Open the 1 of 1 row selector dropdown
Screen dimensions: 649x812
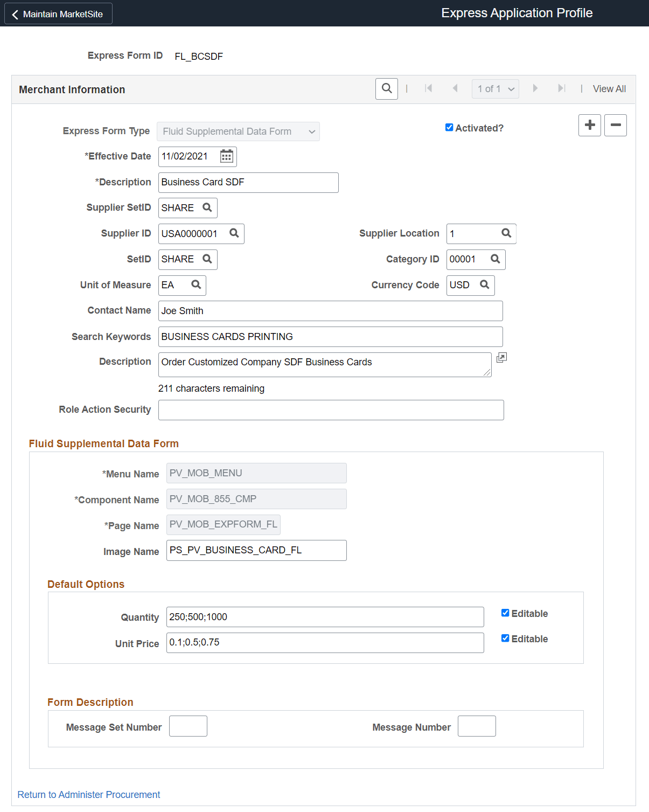494,88
